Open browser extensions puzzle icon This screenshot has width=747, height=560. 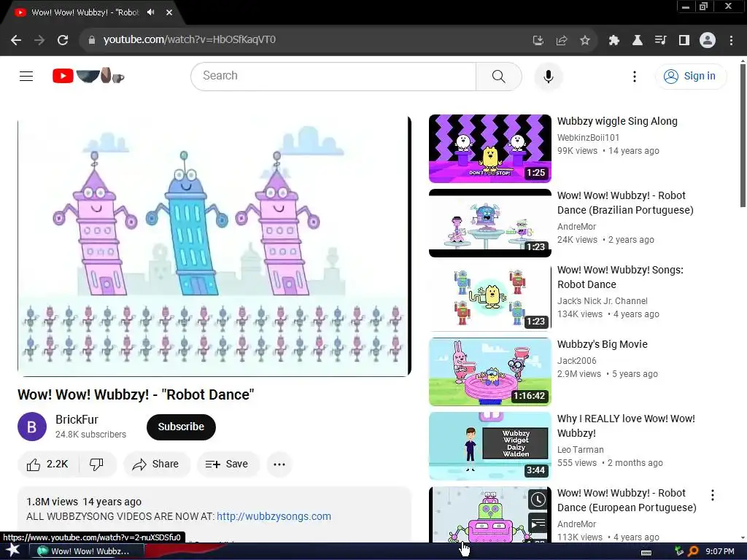point(614,41)
